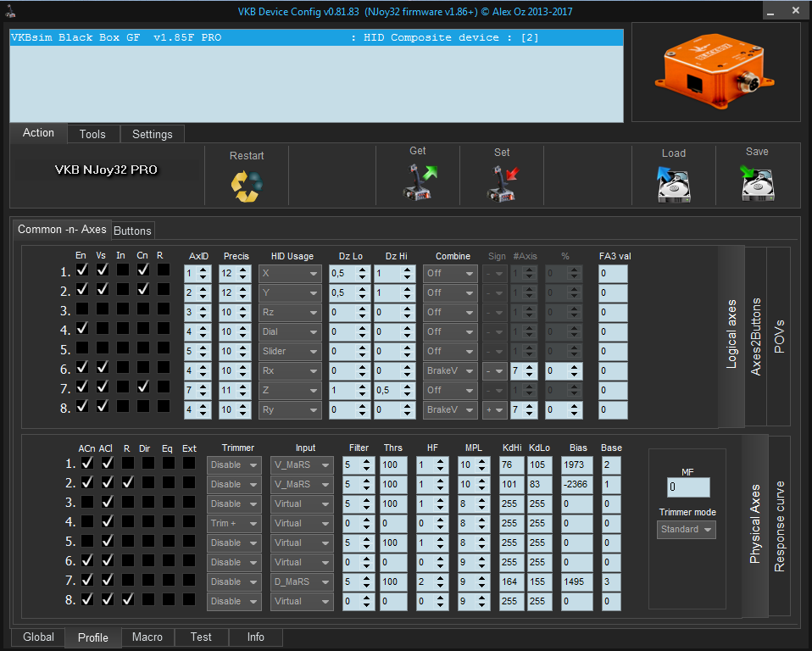Select the Axes2Buttons vertical tab
The height and width of the screenshot is (651, 812).
pos(755,337)
